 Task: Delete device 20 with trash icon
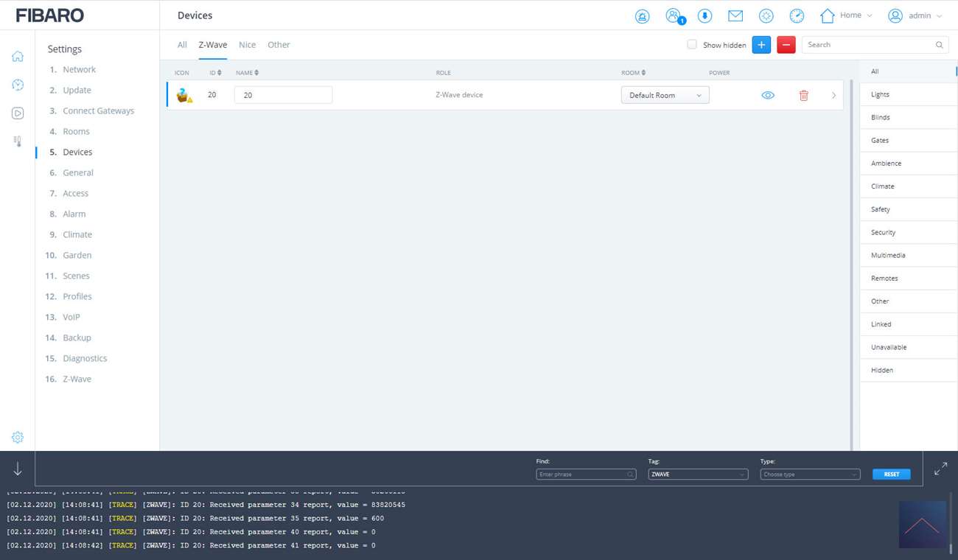(x=803, y=95)
